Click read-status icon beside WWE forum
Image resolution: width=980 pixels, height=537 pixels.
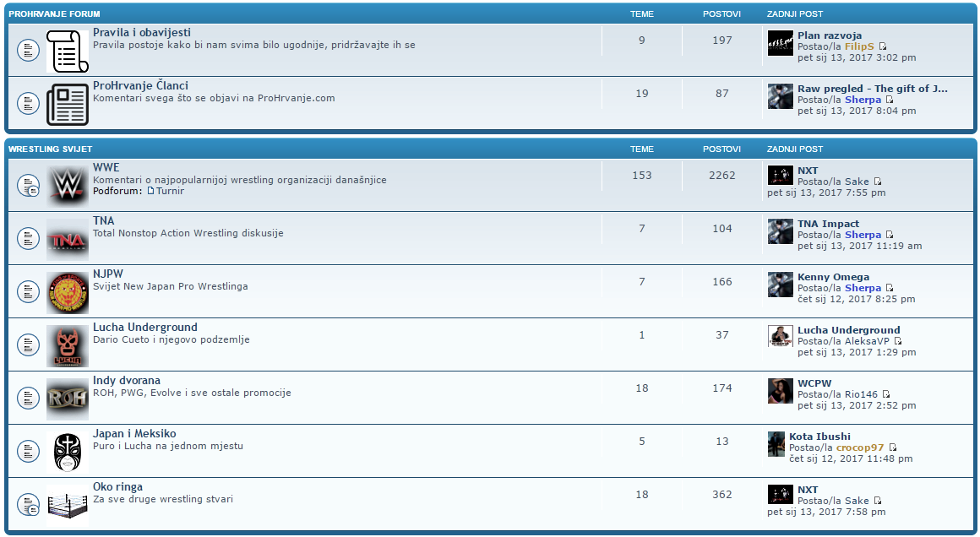pos(28,186)
